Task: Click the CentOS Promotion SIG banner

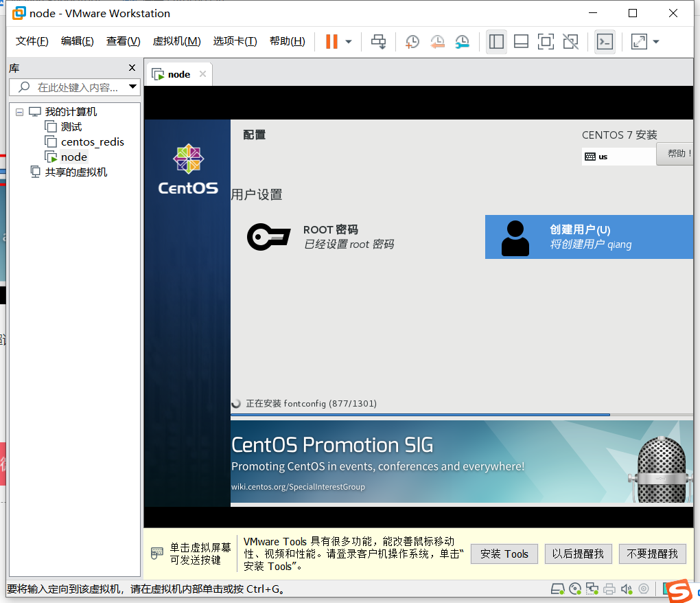Action: pos(462,462)
